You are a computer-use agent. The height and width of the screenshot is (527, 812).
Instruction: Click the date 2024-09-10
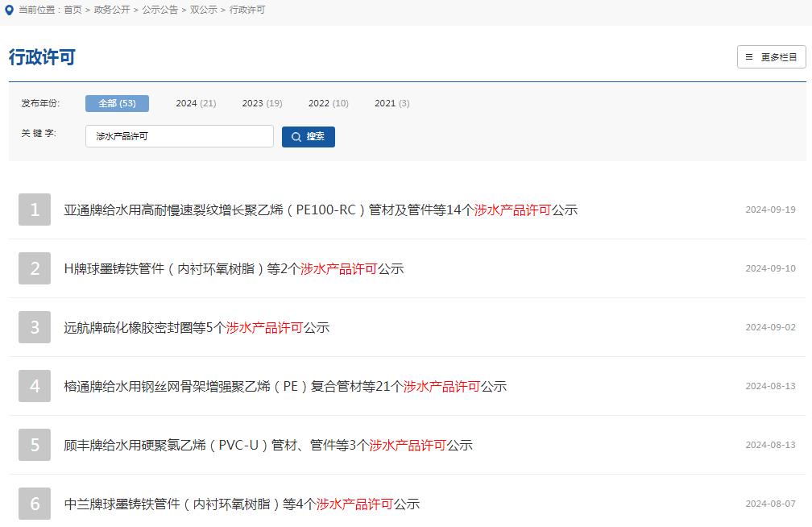(x=770, y=268)
